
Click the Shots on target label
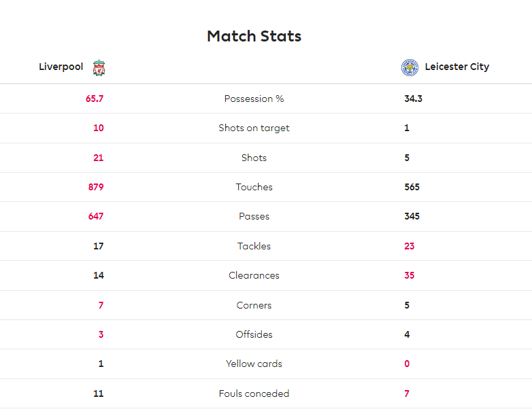tap(254, 128)
